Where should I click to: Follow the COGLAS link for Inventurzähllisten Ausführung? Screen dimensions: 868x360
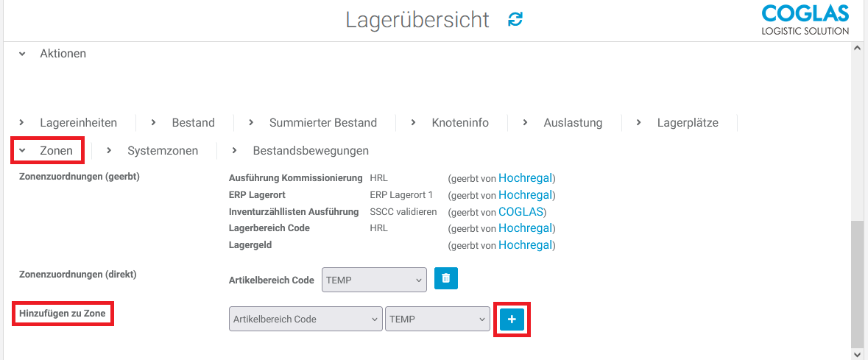click(521, 211)
